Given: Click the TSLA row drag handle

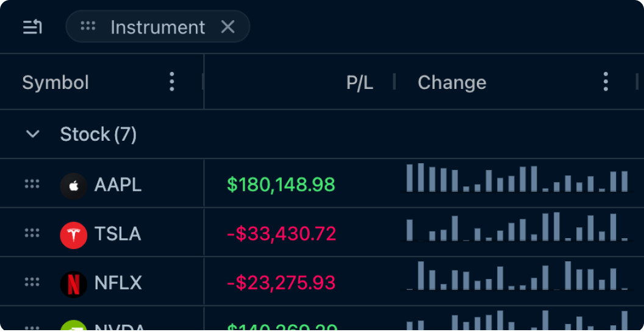Looking at the screenshot, I should 32,233.
